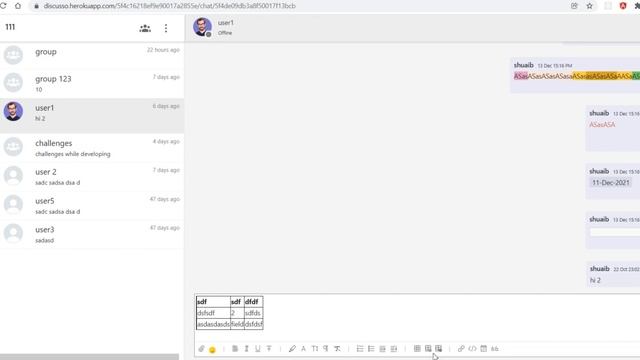
Task: Click the attachment paperclip icon
Action: [201, 349]
